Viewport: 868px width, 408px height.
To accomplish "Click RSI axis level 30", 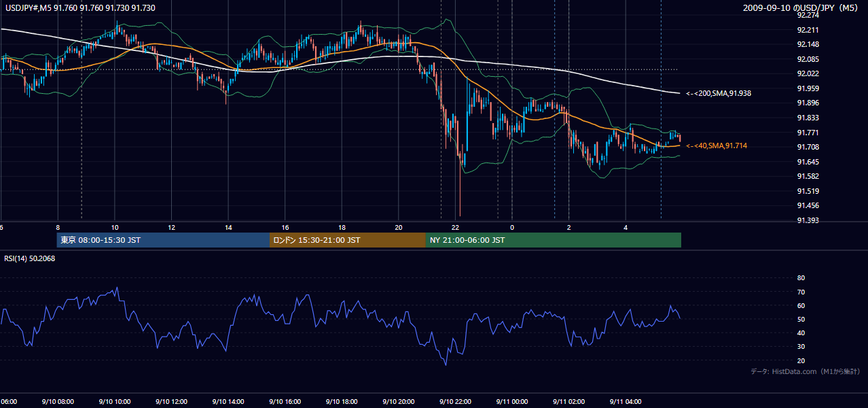I will coord(801,347).
